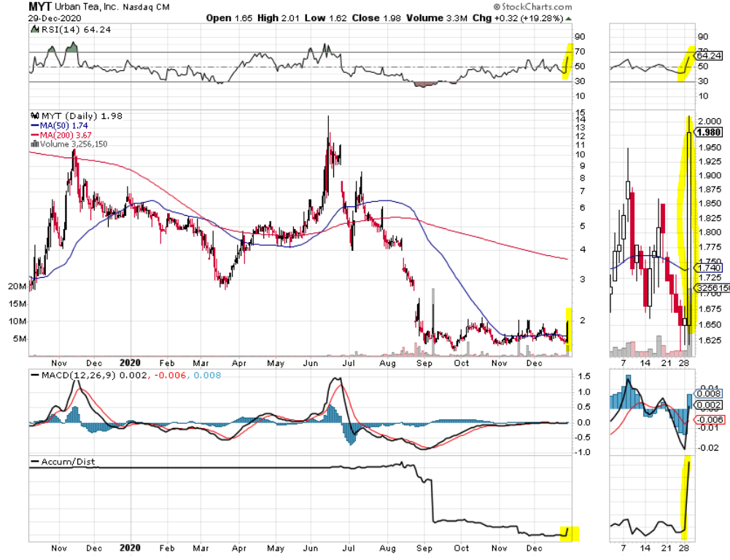Viewport: 730px width, 560px height.
Task: Click the red MACD signal value '-0.006'
Action: [x=169, y=376]
